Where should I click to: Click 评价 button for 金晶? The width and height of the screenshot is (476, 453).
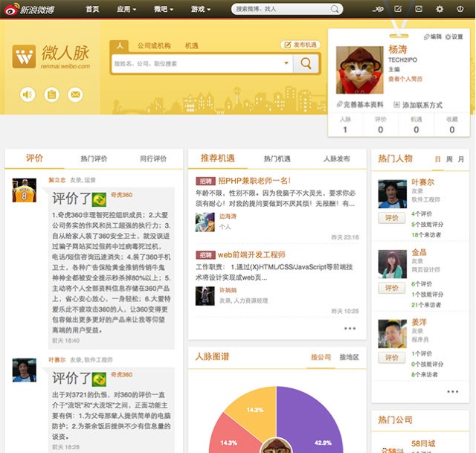392,288
